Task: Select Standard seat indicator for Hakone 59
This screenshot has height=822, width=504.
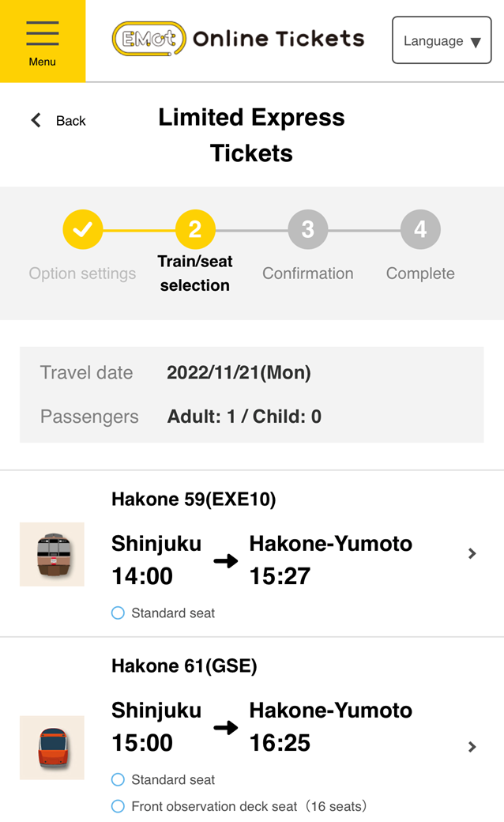Action: coord(118,613)
